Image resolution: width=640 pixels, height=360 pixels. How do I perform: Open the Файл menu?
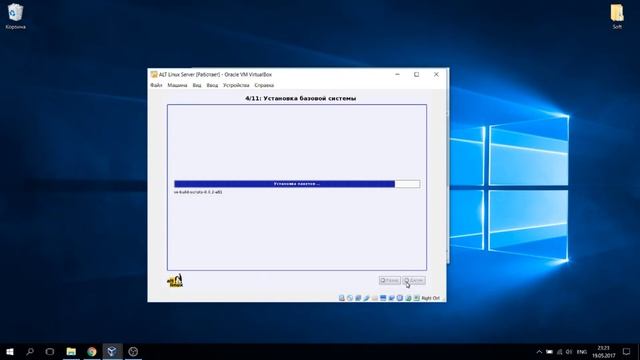point(156,85)
